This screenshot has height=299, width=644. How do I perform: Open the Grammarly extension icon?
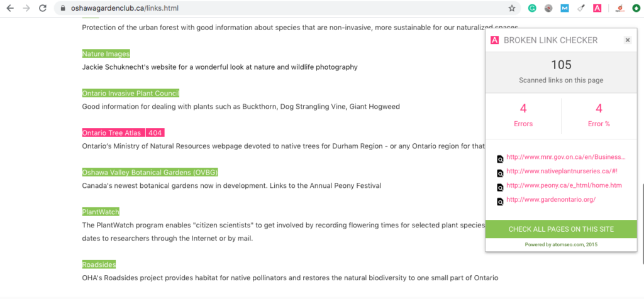coord(532,8)
